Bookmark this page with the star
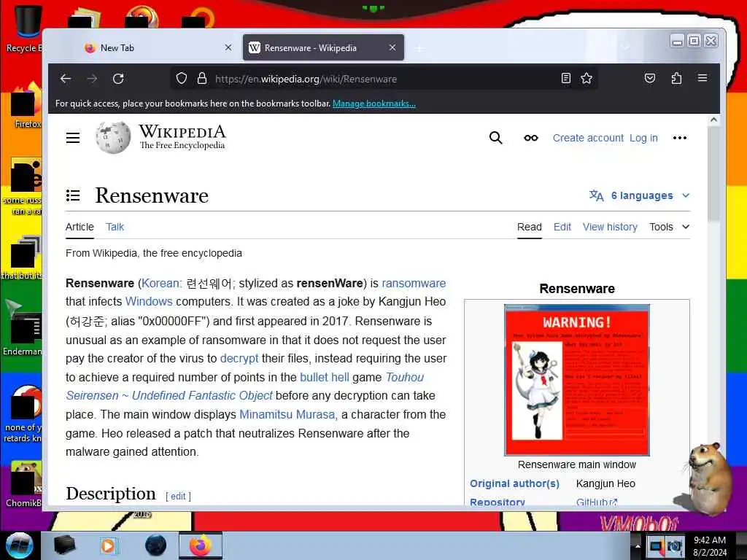Viewport: 747px width, 560px height. pyautogui.click(x=587, y=79)
